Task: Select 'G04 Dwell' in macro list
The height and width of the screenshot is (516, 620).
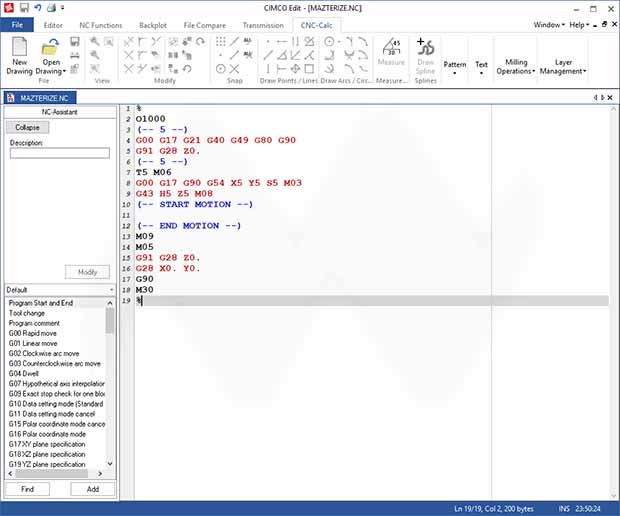Action: (55, 374)
